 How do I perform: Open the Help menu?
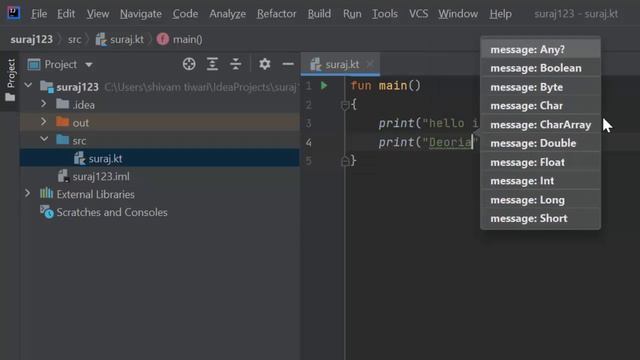point(500,14)
